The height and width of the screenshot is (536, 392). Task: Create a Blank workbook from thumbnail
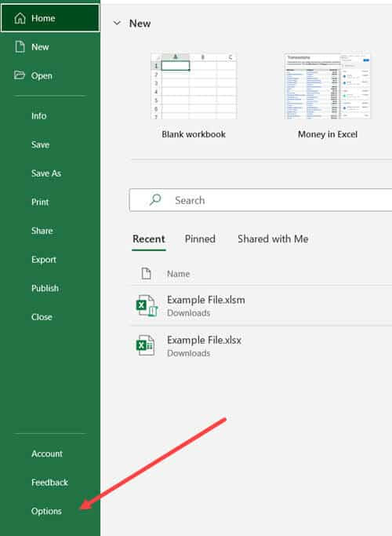(194, 86)
